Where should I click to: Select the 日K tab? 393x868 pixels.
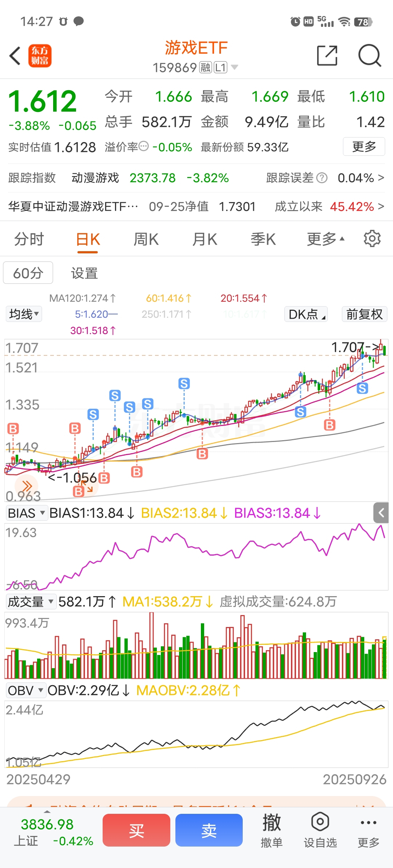88,240
